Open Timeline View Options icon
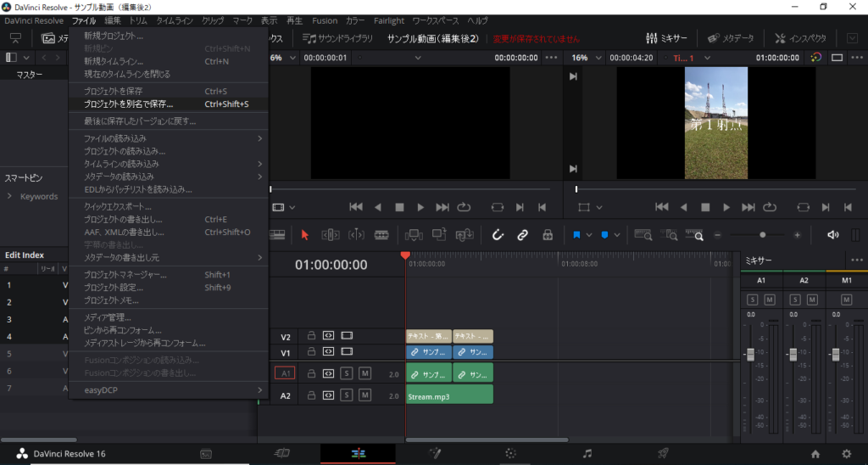This screenshot has width=868, height=465. click(277, 235)
